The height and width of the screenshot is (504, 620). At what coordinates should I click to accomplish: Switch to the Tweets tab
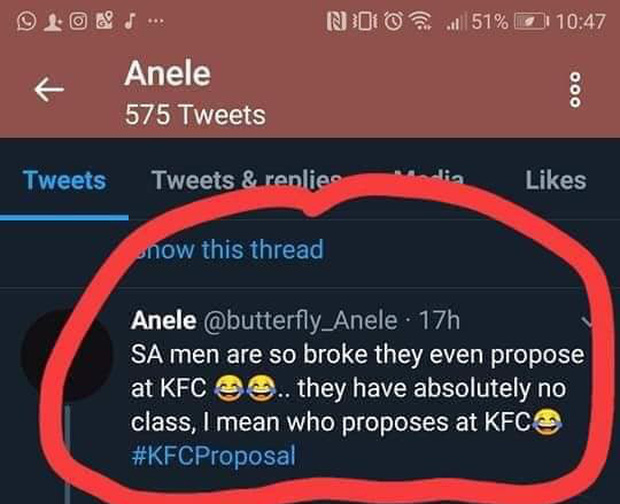(64, 180)
